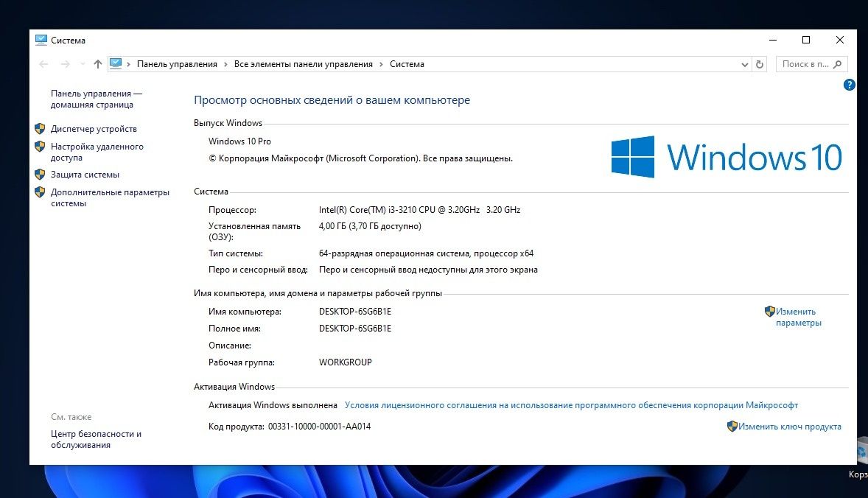Click the 64-разрядная операционная система text

click(426, 253)
